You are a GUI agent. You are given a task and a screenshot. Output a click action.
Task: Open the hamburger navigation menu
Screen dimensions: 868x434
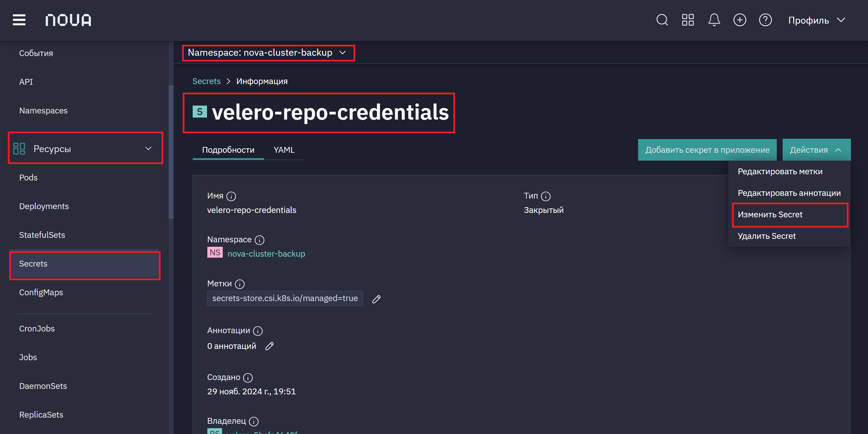19,20
